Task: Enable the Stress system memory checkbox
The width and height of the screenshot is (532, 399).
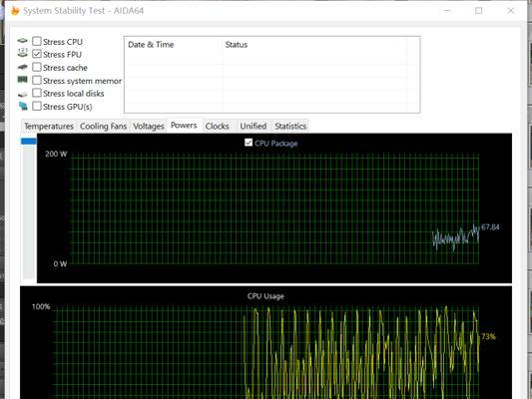Action: pyautogui.click(x=37, y=81)
